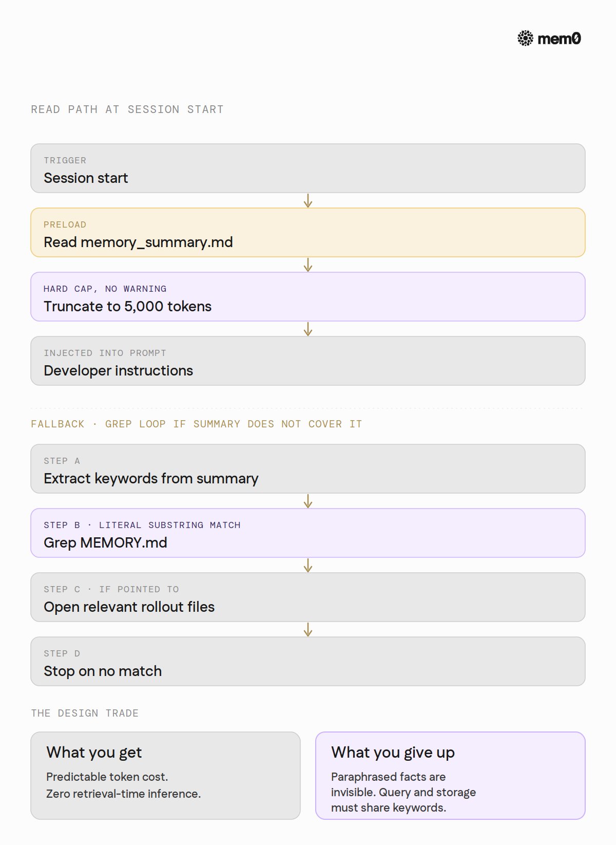Screen dimensions: 616x845
Task: Click the Read memory_summary.md preload box
Action: click(308, 233)
